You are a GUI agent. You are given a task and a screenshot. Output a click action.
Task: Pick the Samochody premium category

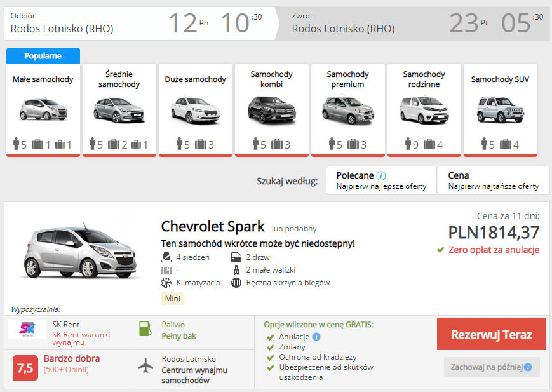click(348, 110)
